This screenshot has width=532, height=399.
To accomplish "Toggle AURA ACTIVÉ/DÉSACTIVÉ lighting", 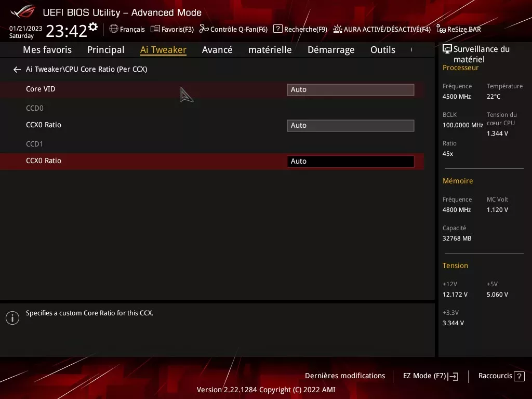I will coord(338,29).
